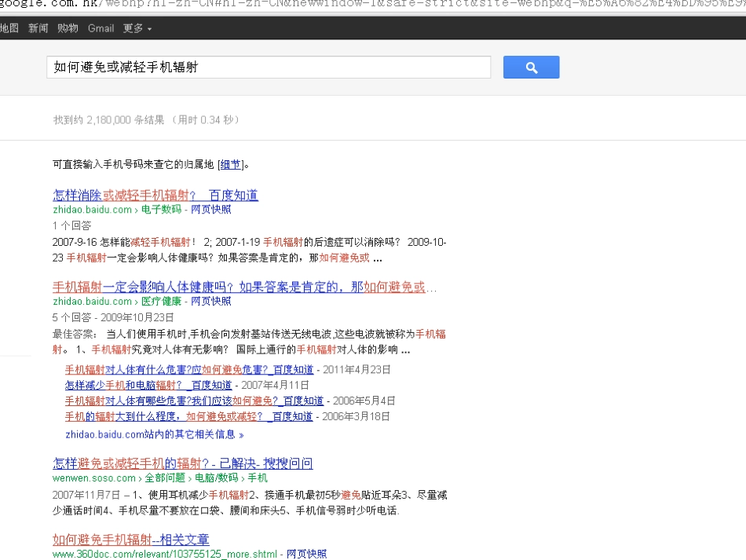Expand zhidao.baidu.com站内的其它相关信息 » link

(154, 434)
